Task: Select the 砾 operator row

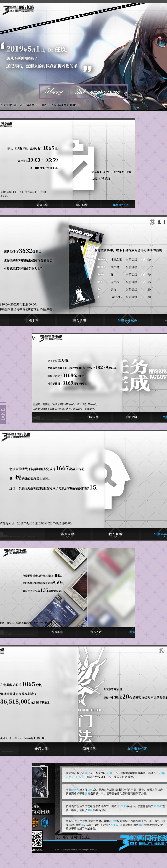Action: (x=124, y=274)
